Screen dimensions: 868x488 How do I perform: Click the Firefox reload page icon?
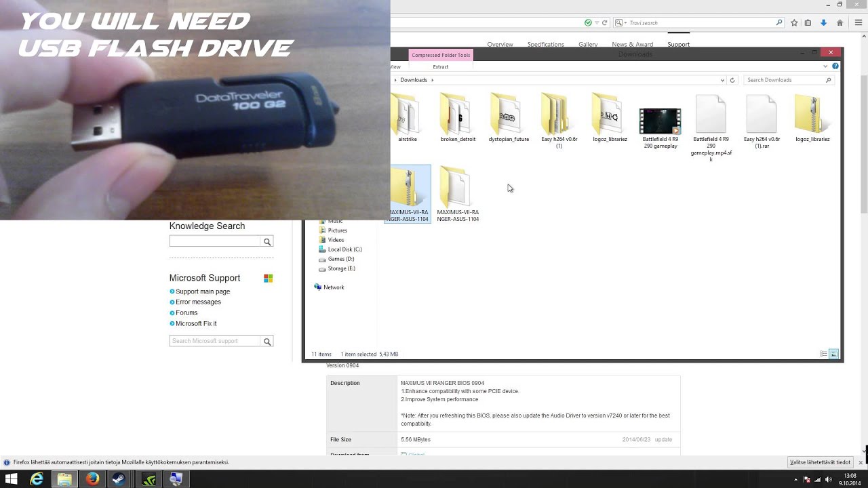[x=604, y=22]
